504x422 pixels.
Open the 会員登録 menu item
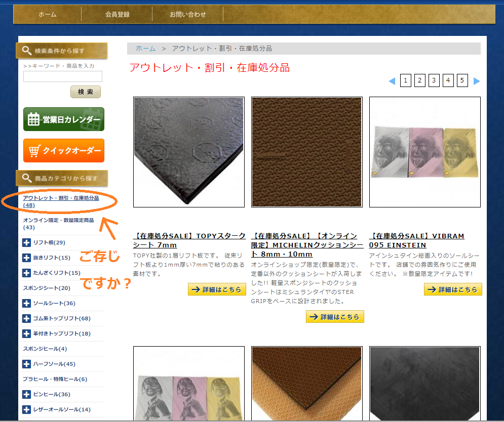(x=118, y=15)
